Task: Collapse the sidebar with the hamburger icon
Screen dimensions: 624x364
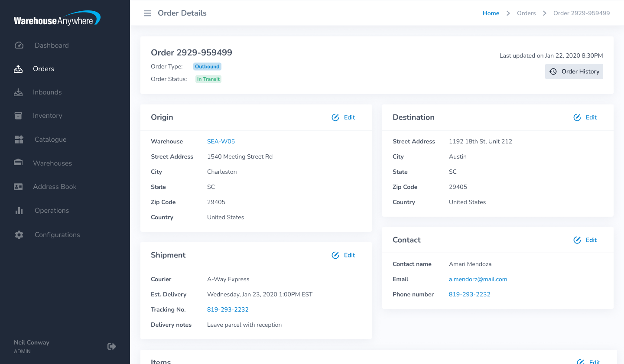Action: (147, 13)
